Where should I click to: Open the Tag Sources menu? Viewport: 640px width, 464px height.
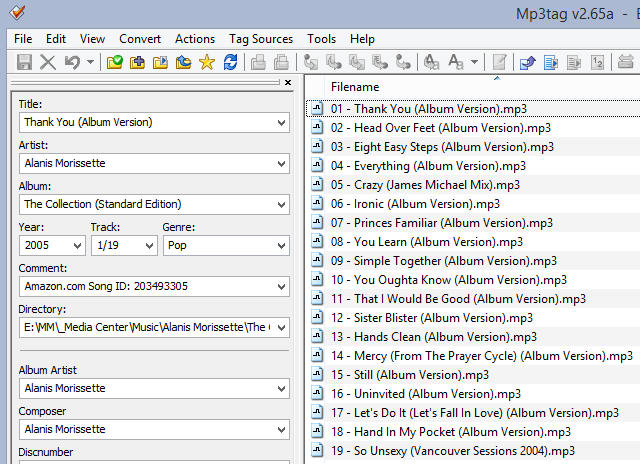coord(261,39)
